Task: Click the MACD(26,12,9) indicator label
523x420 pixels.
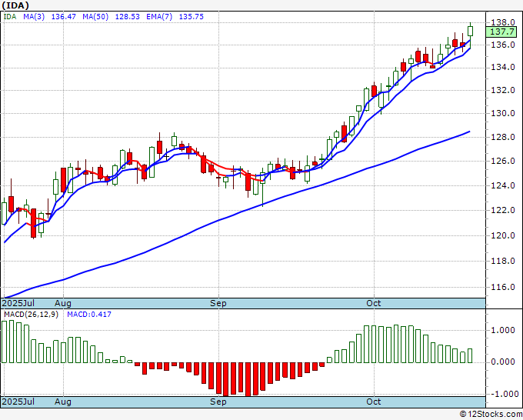Action: click(31, 315)
